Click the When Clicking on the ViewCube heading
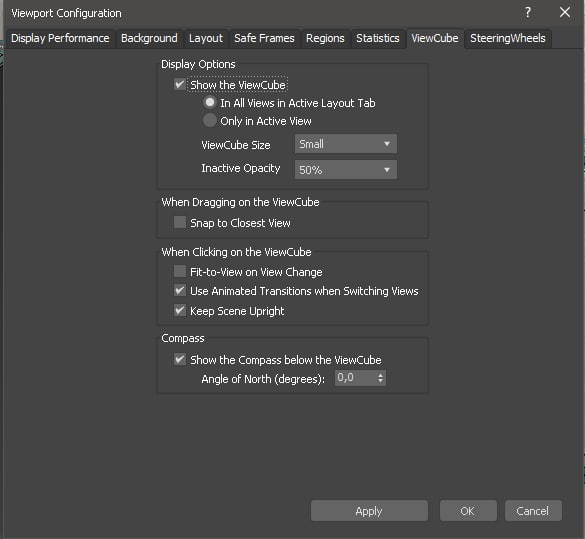 tap(236, 252)
